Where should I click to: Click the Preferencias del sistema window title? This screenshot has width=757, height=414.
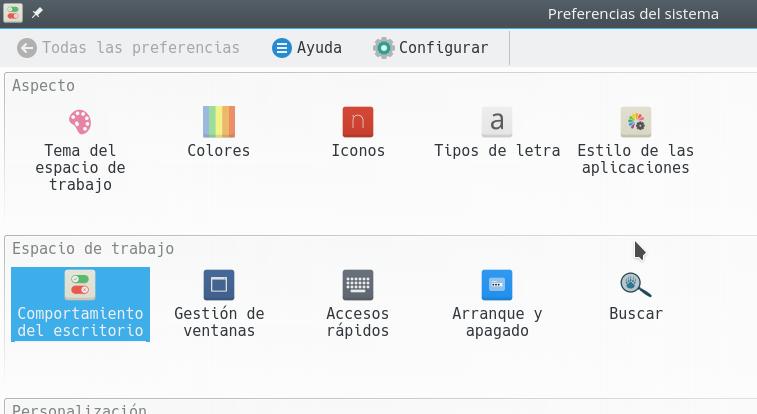(633, 14)
